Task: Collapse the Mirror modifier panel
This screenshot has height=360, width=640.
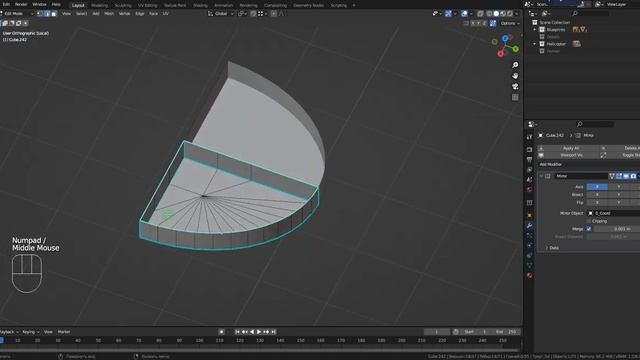Action: 541,176
